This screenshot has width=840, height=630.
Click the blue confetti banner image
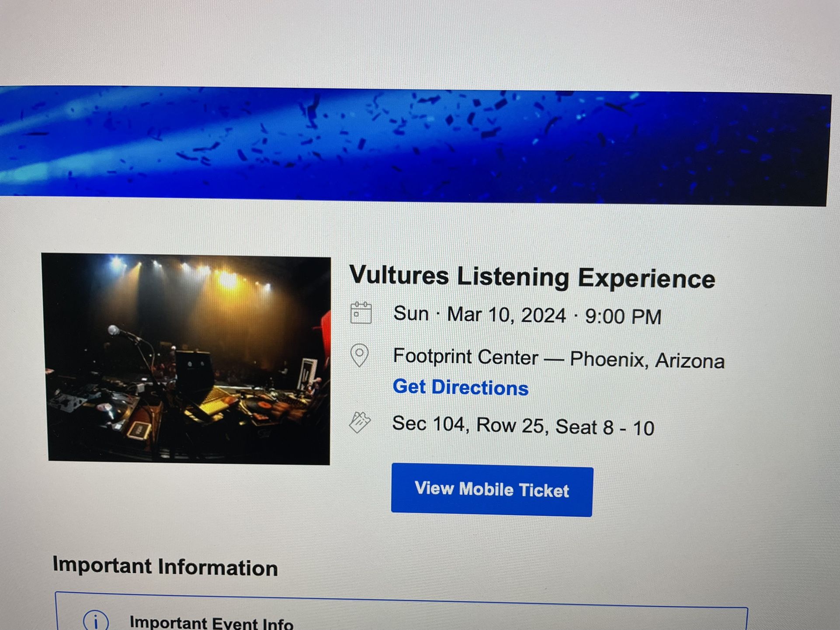coord(415,145)
